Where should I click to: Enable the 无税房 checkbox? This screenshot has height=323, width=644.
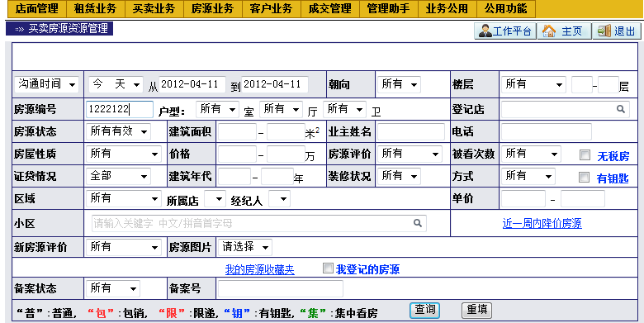pyautogui.click(x=584, y=155)
